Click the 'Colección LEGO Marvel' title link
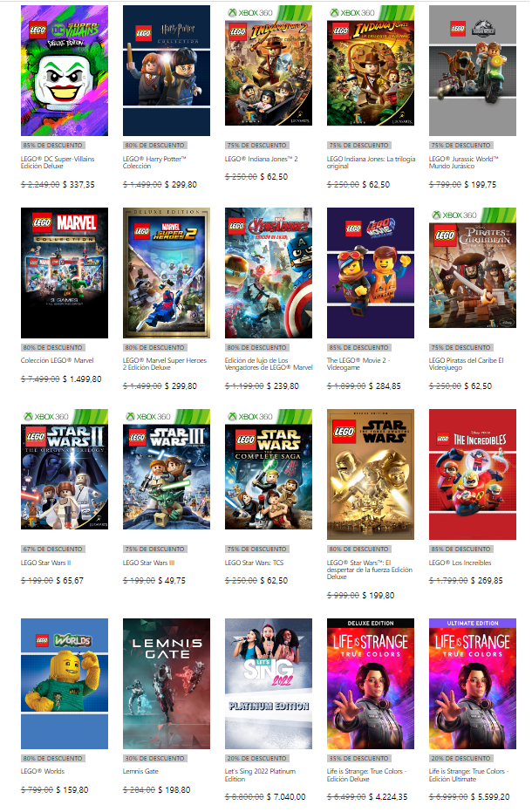Screen dimensions: 532x812 (x=57, y=360)
